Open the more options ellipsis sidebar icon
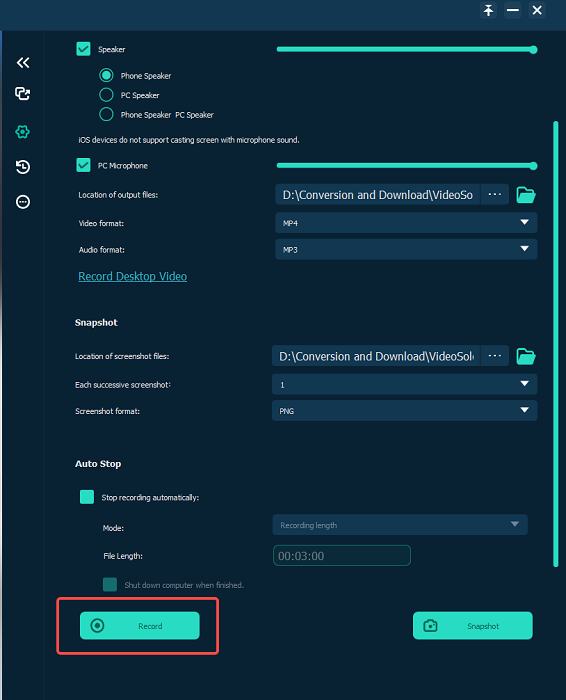This screenshot has width=566, height=700. coord(23,202)
